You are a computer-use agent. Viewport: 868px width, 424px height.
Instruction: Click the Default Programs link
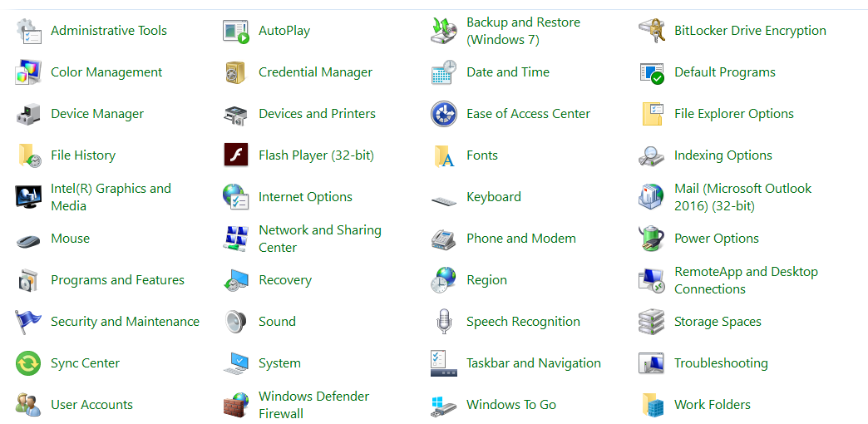coord(725,72)
